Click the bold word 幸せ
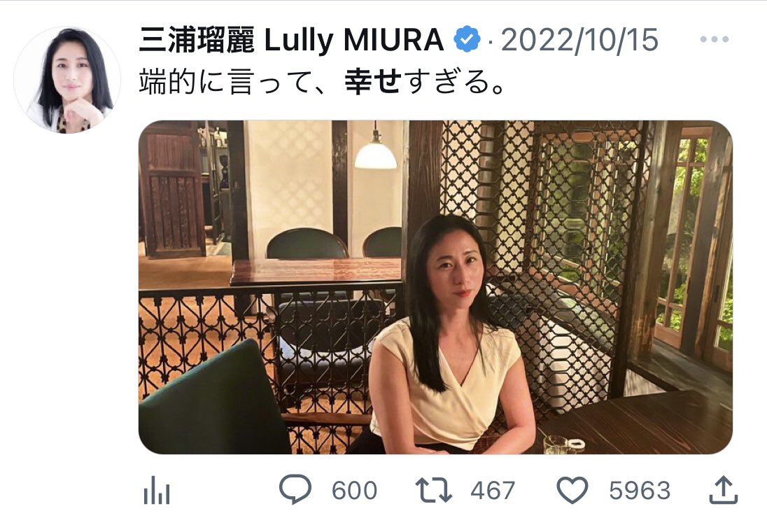The width and height of the screenshot is (767, 532). tap(373, 82)
